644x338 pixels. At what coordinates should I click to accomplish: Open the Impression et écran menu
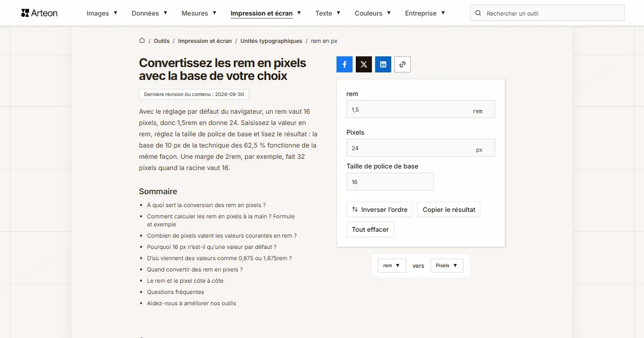pyautogui.click(x=266, y=13)
